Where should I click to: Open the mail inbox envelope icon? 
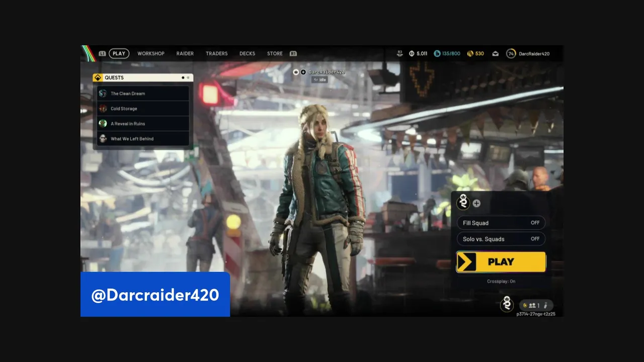tap(496, 53)
